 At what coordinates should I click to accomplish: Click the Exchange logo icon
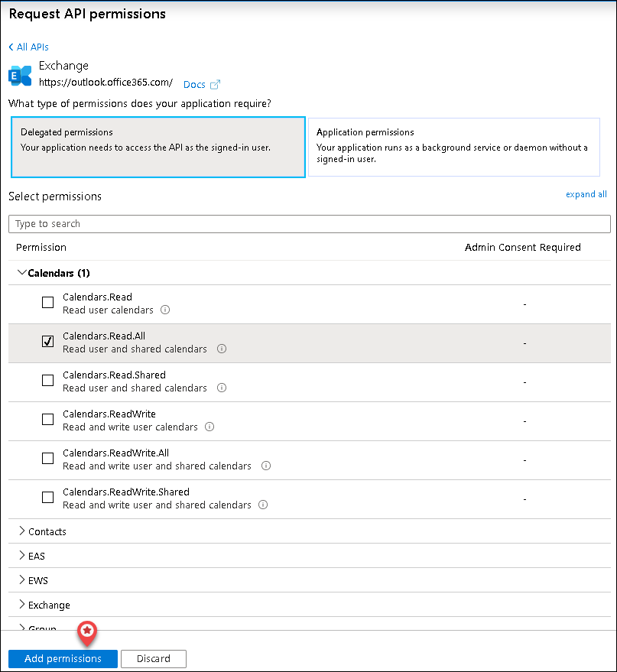tap(20, 75)
